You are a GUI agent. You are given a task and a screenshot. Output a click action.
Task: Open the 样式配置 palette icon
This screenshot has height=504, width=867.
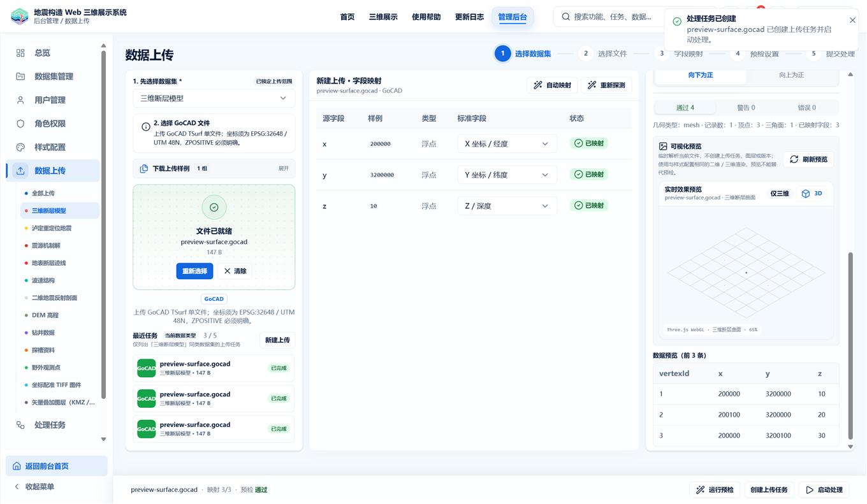tap(20, 147)
